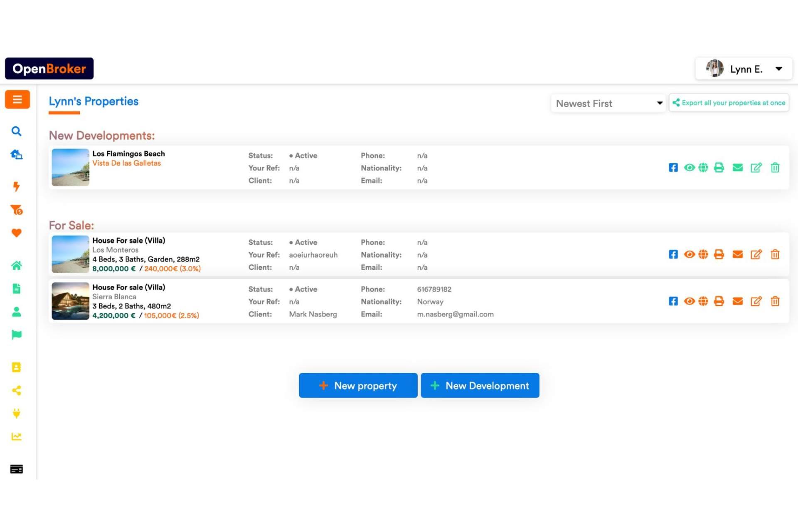Click the orange hamburger menu button
This screenshot has width=798, height=532.
click(17, 99)
